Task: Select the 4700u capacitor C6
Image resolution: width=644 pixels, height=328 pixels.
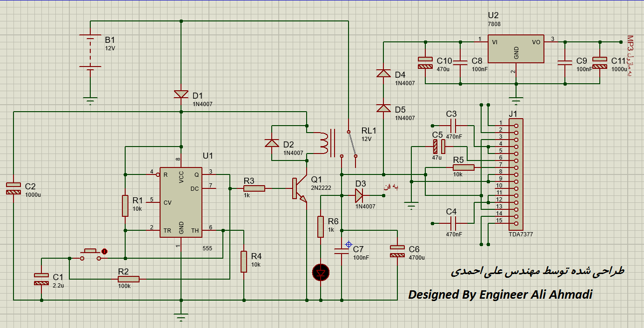Action: tap(397, 251)
